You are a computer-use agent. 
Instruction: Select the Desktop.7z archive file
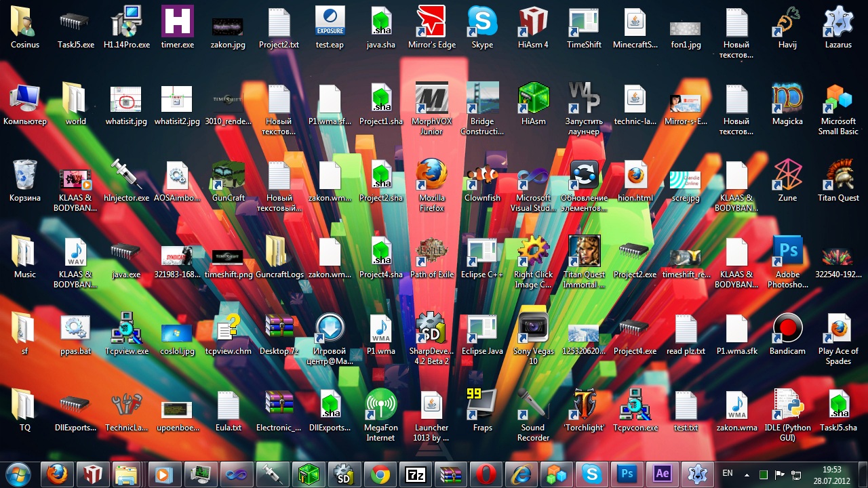[279, 329]
